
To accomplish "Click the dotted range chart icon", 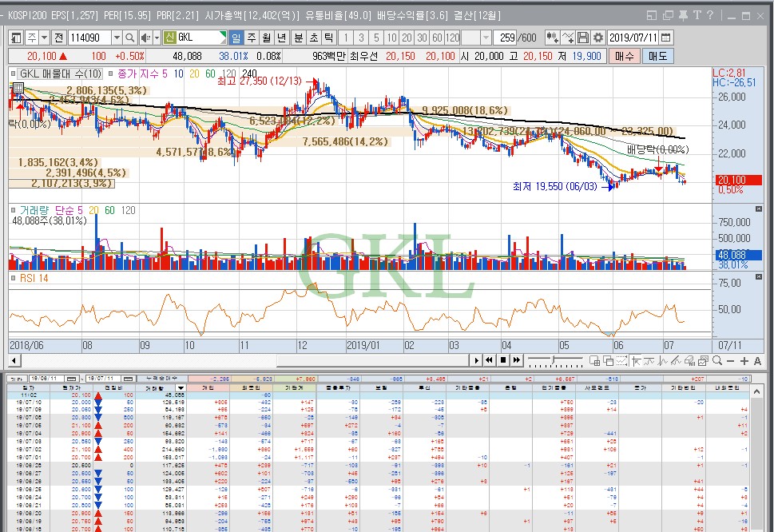I will [x=621, y=361].
